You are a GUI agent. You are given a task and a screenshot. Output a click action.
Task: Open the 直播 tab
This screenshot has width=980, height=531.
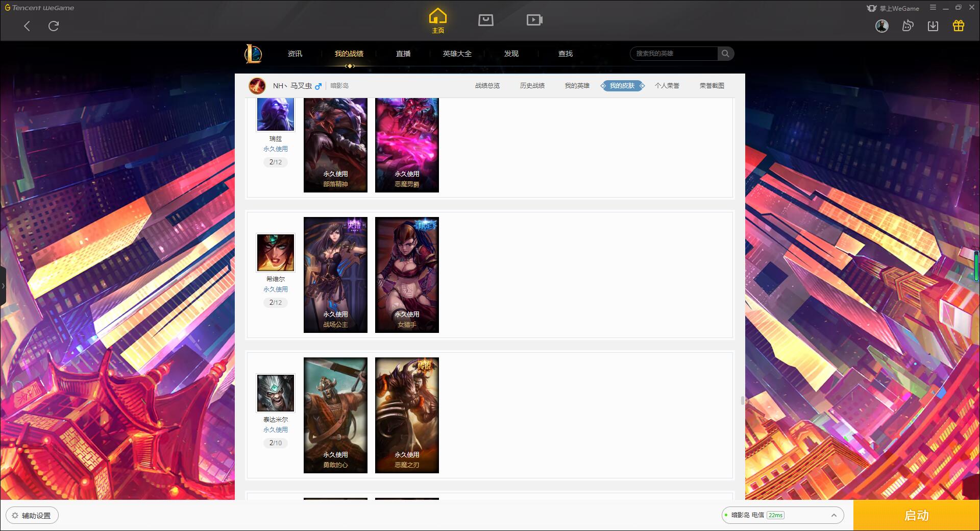pos(403,54)
